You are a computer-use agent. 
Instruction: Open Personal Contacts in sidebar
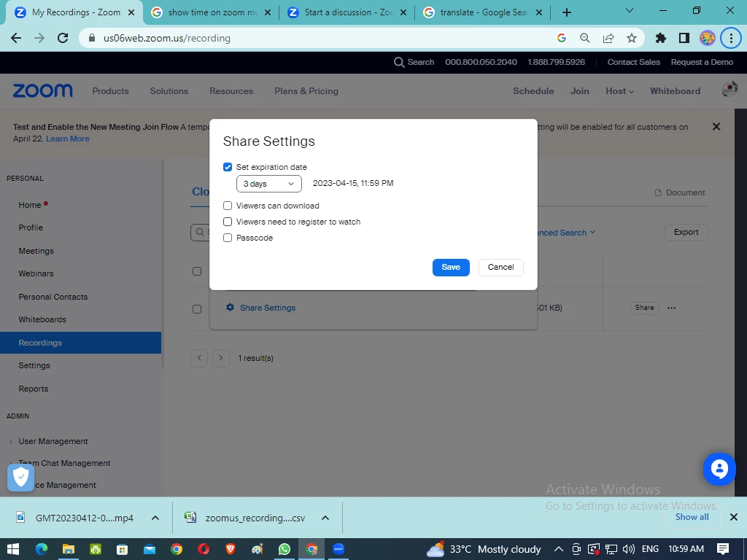point(53,297)
